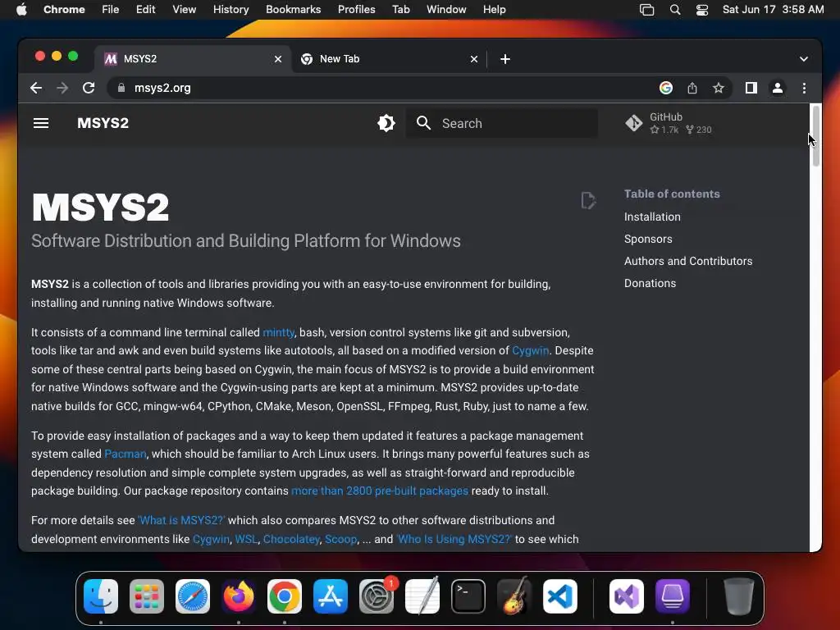Open the Apple menu
The image size is (840, 630).
[21, 10]
